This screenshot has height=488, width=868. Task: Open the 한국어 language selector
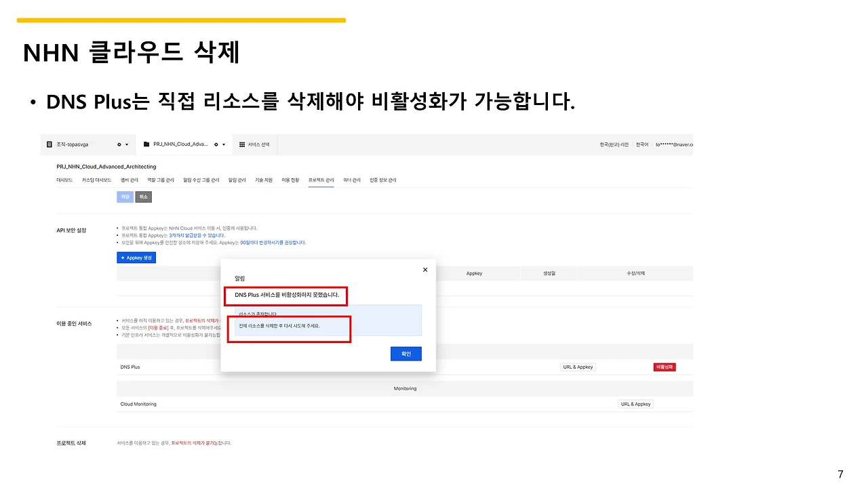click(642, 144)
